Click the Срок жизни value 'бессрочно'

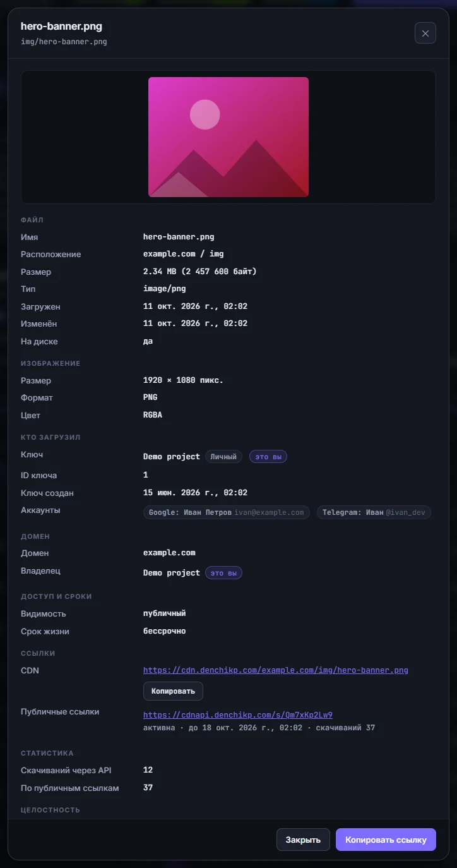(164, 631)
